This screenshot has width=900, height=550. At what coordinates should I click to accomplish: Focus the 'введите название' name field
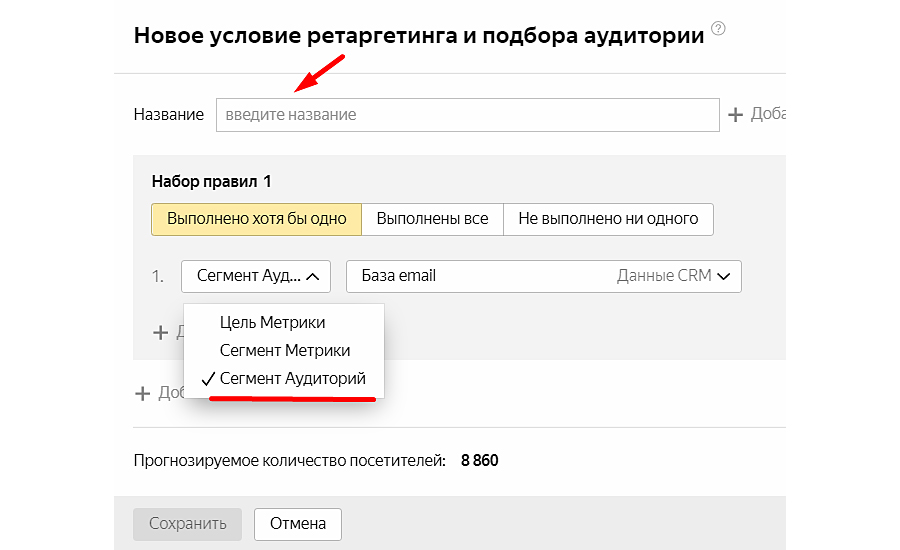click(x=467, y=115)
